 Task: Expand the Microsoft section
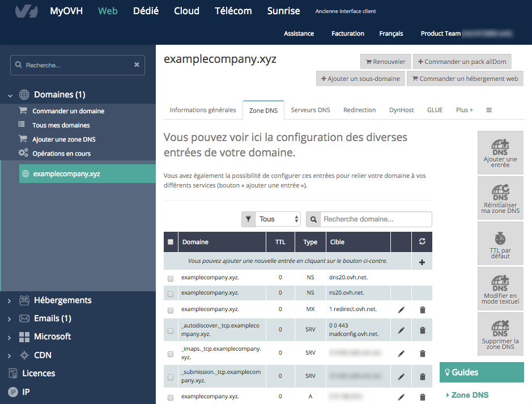tap(9, 338)
